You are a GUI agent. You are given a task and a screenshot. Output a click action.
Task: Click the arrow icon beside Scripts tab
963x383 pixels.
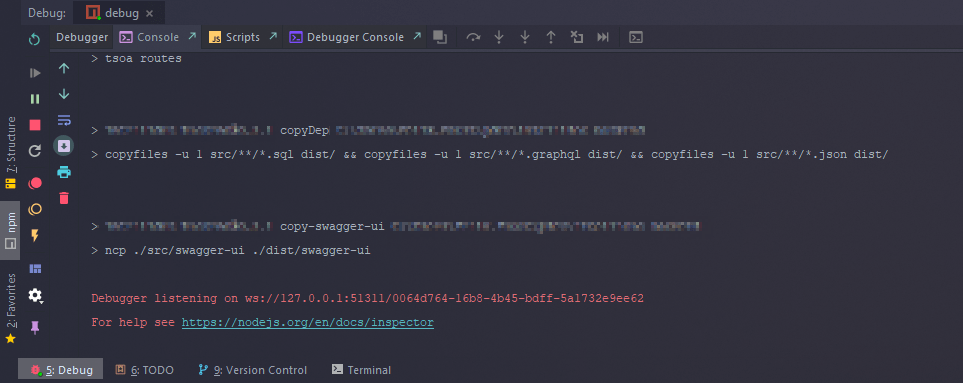point(273,37)
